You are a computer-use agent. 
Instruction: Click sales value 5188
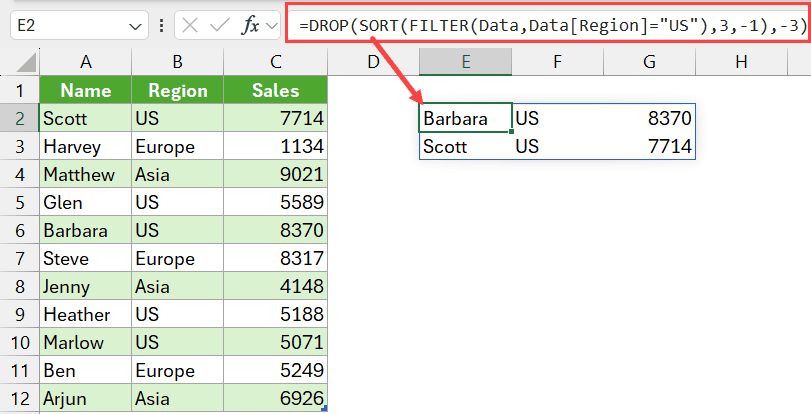tap(276, 314)
